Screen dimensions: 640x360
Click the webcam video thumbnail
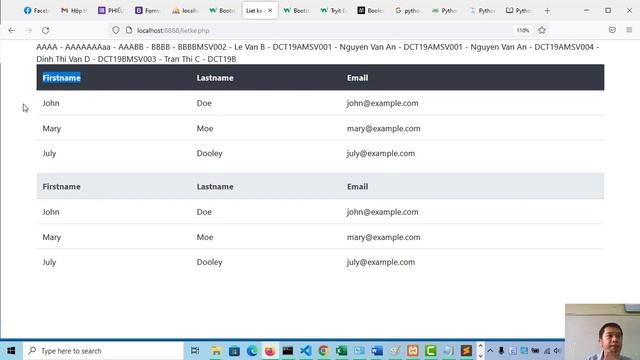[602, 332]
